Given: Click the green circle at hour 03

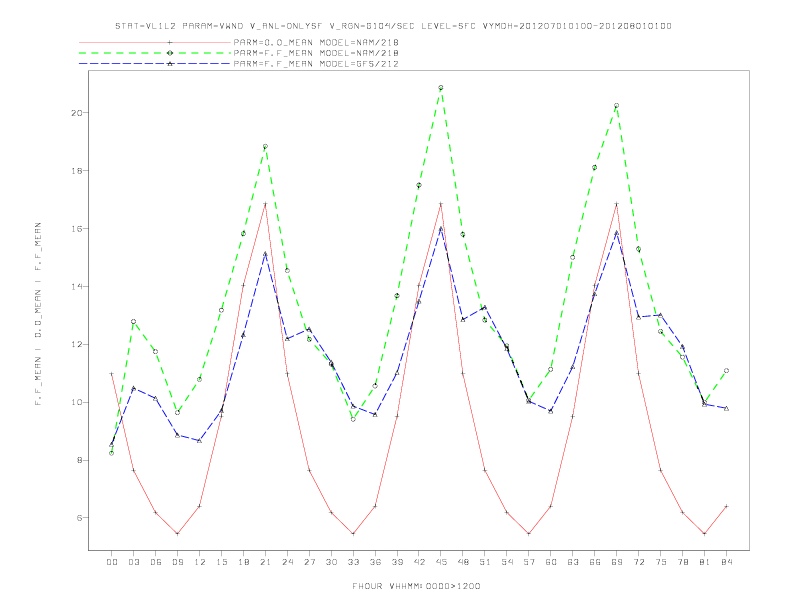Looking at the screenshot, I should [133, 322].
